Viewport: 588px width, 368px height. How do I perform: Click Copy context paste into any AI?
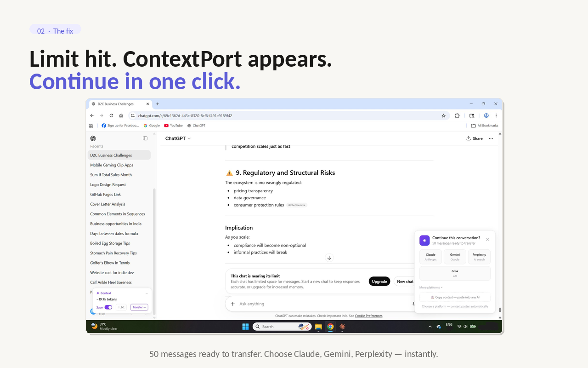click(455, 297)
